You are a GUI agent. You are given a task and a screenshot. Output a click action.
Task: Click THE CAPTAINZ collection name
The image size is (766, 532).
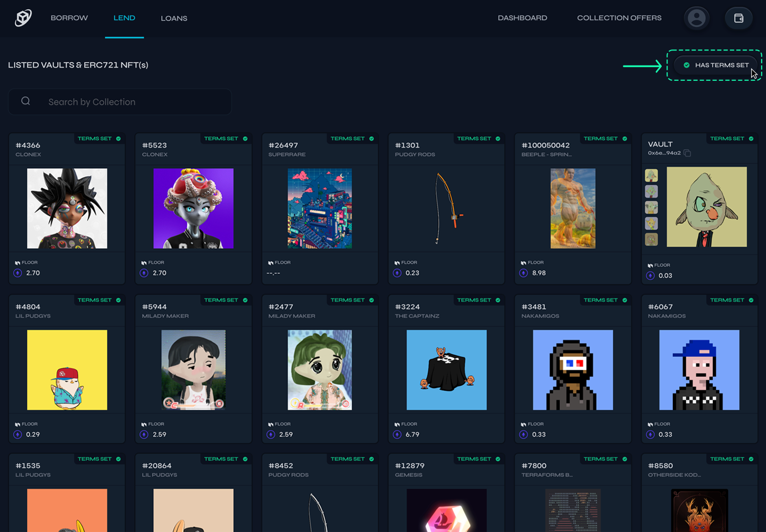(417, 317)
